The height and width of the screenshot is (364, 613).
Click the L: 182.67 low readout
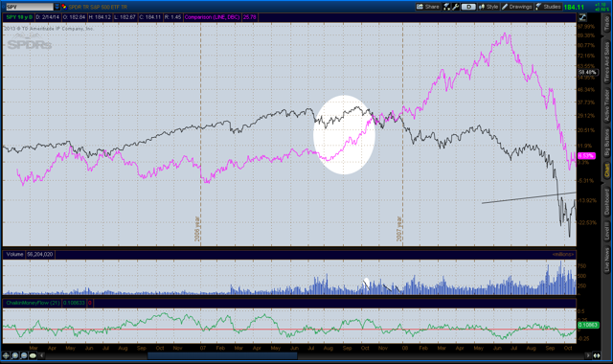125,17
